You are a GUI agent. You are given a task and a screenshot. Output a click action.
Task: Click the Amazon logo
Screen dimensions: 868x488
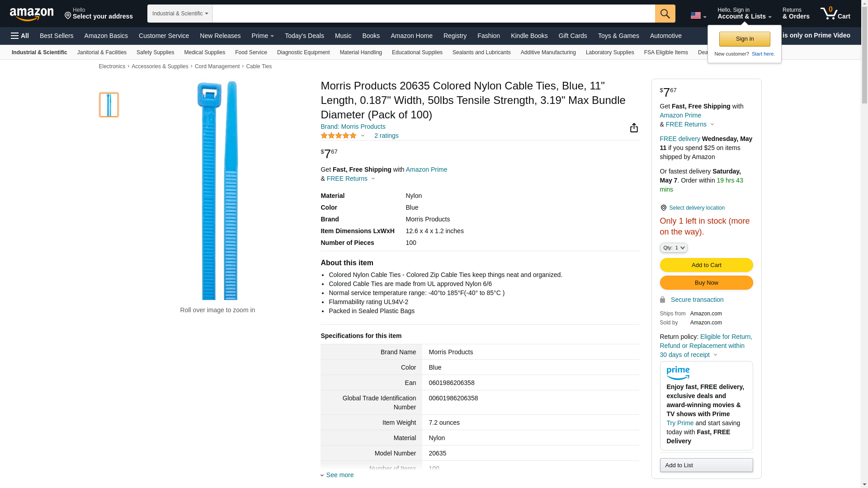[x=32, y=14]
